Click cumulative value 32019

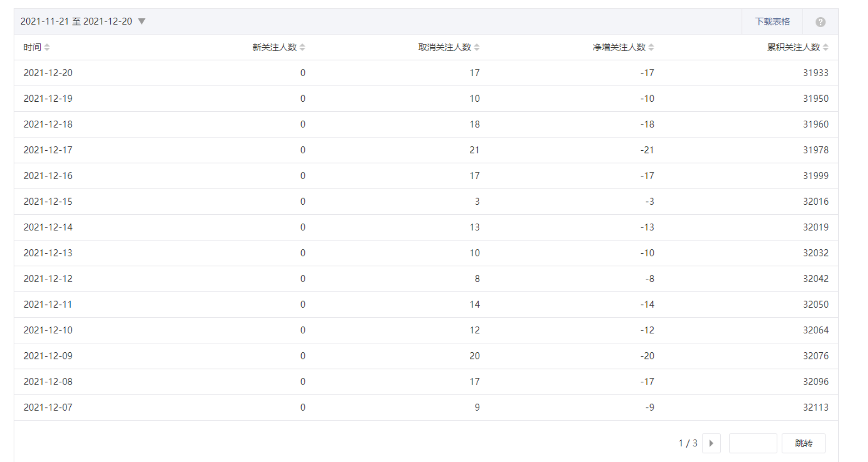[816, 227]
